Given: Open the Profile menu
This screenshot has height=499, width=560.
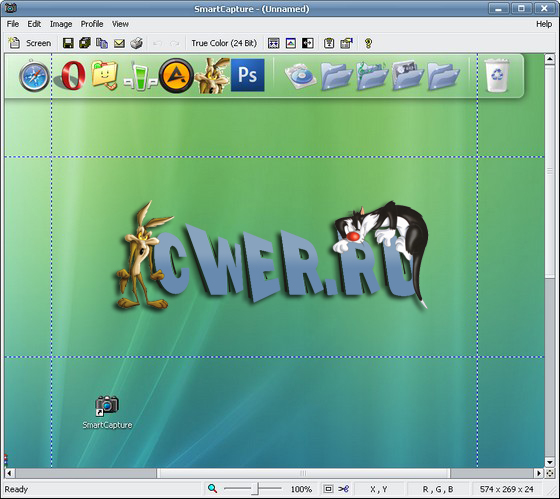Looking at the screenshot, I should pyautogui.click(x=92, y=24).
